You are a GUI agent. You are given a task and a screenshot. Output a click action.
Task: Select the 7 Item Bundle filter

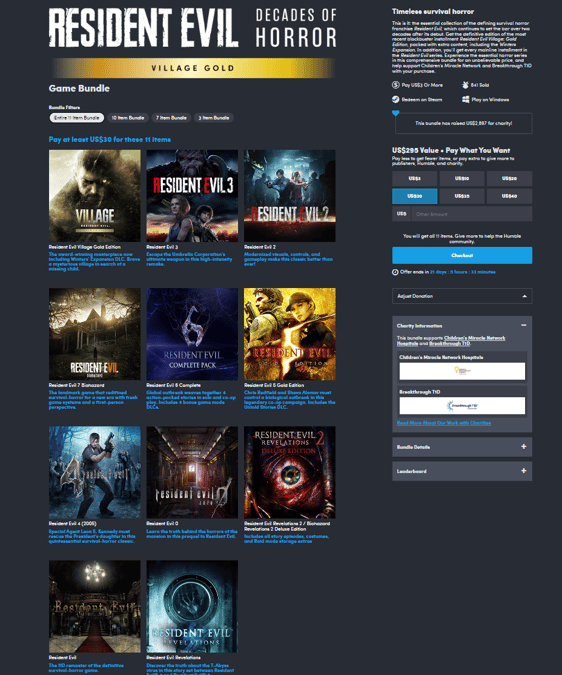click(x=171, y=118)
